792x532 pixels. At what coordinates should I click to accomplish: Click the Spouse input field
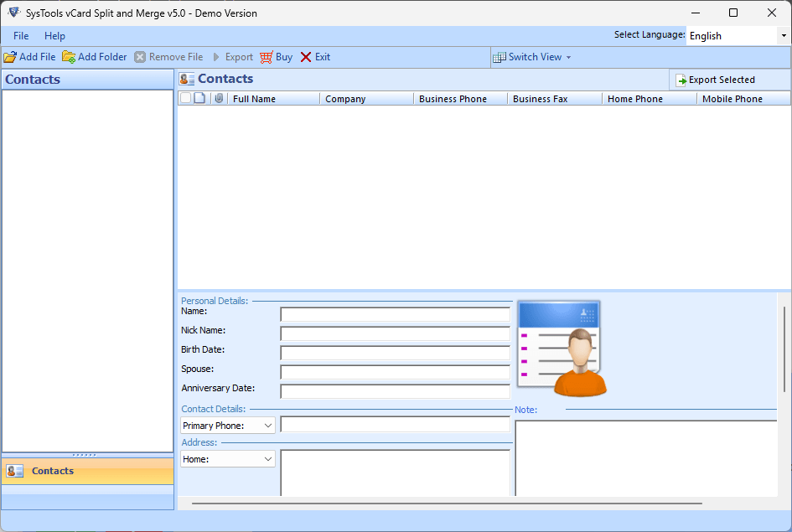pyautogui.click(x=395, y=372)
